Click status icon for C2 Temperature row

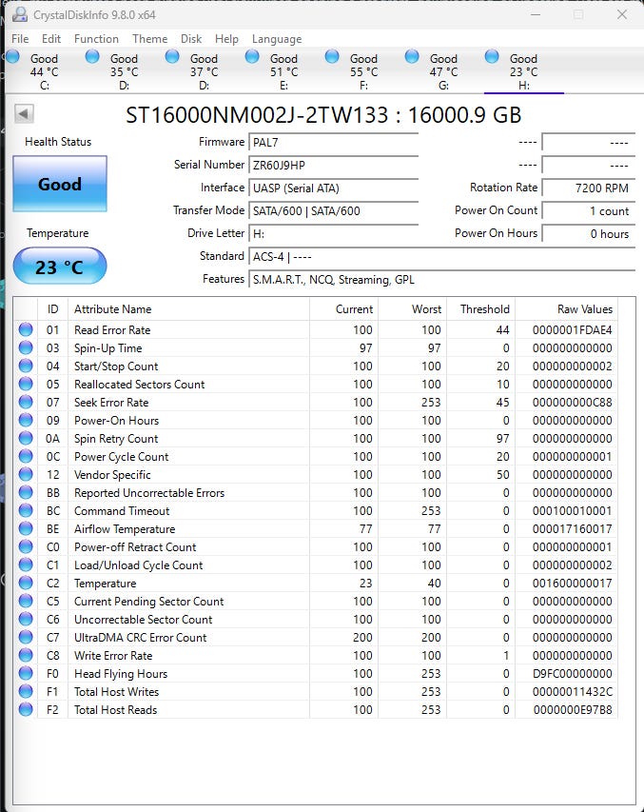(x=26, y=583)
